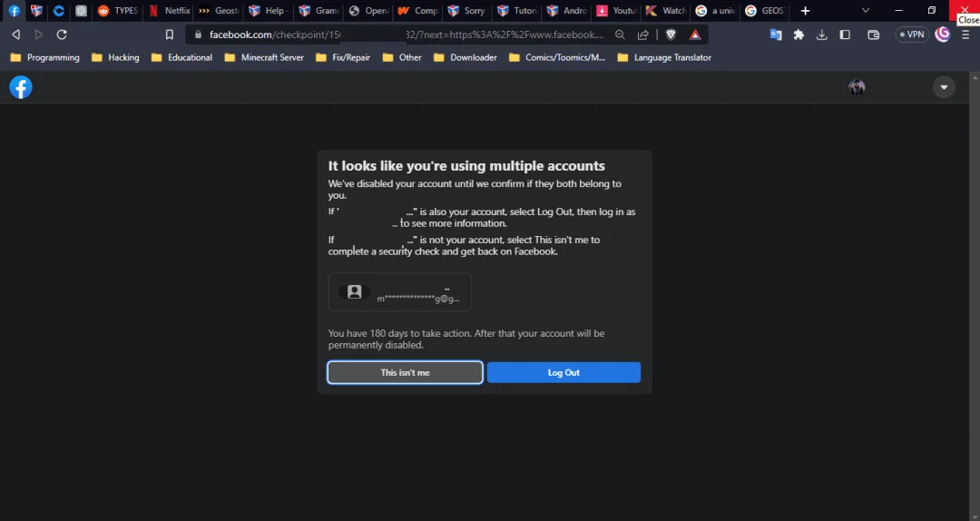Reload the page with the refresh icon
980x521 pixels.
(x=62, y=34)
